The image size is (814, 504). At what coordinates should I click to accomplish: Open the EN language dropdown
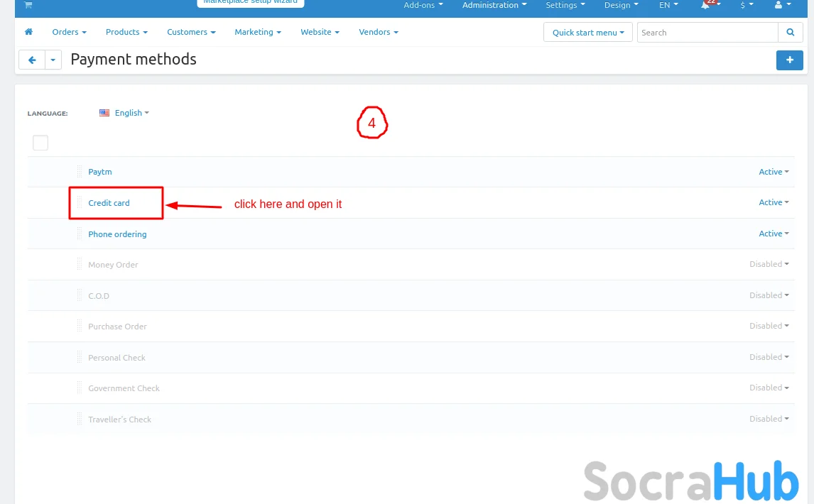coord(668,5)
